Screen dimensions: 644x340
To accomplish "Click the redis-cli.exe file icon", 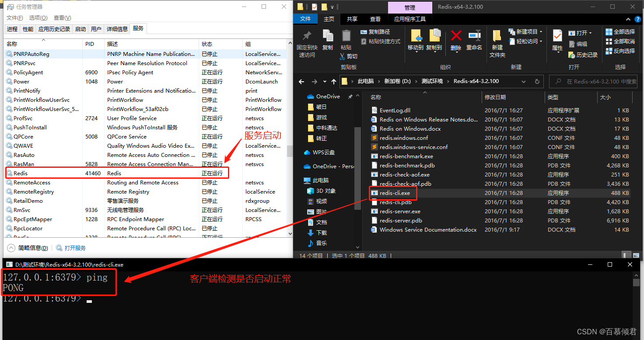I will coord(374,193).
